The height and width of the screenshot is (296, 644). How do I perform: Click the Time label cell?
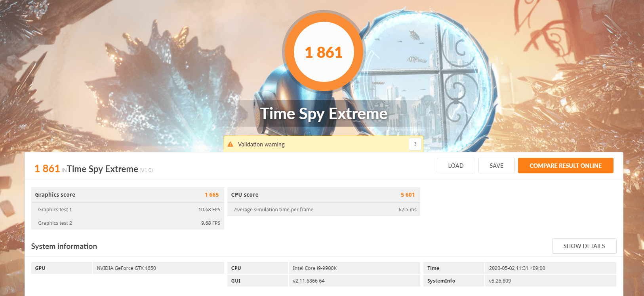[x=454, y=268]
